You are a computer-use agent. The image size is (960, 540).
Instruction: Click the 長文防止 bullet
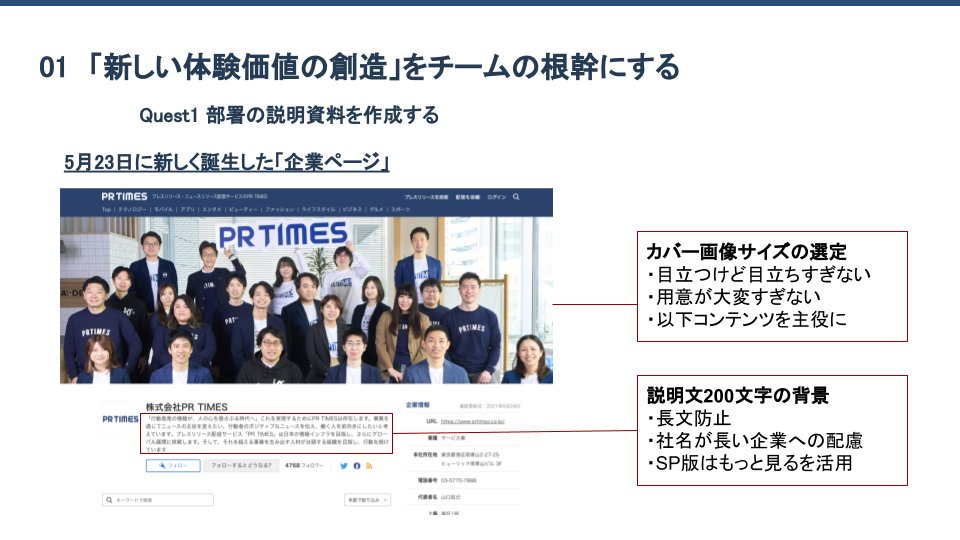point(689,418)
